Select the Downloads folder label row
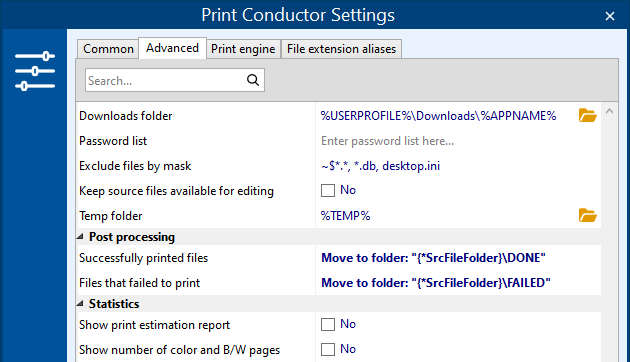The width and height of the screenshot is (630, 362). point(125,116)
